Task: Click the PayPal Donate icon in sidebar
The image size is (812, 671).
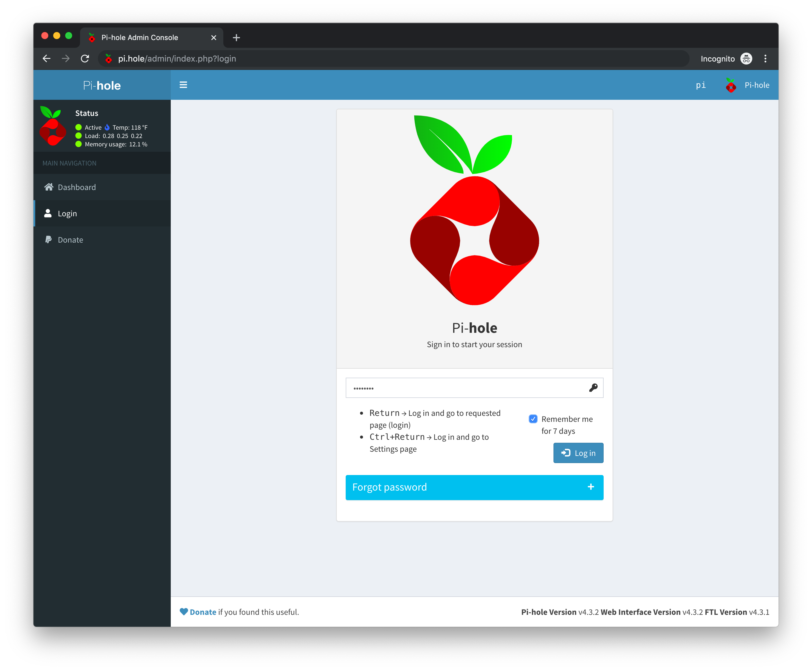Action: point(48,240)
